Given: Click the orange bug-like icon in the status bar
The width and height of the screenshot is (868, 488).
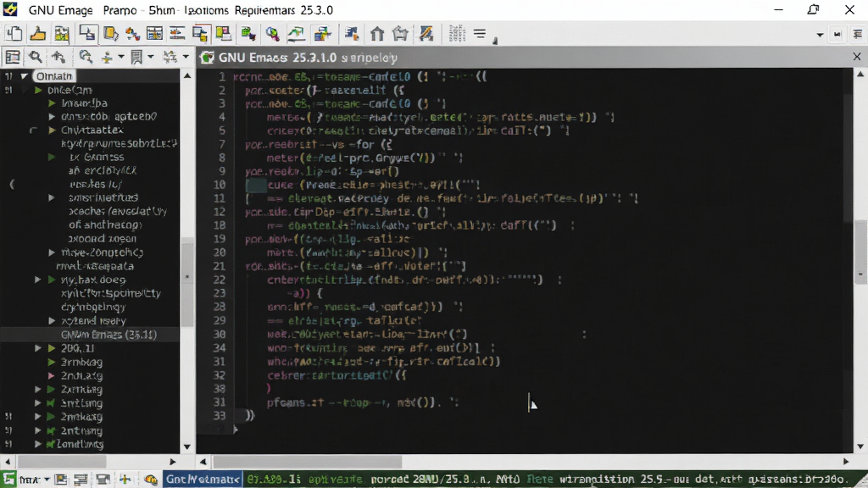Looking at the screenshot, I should (x=151, y=480).
